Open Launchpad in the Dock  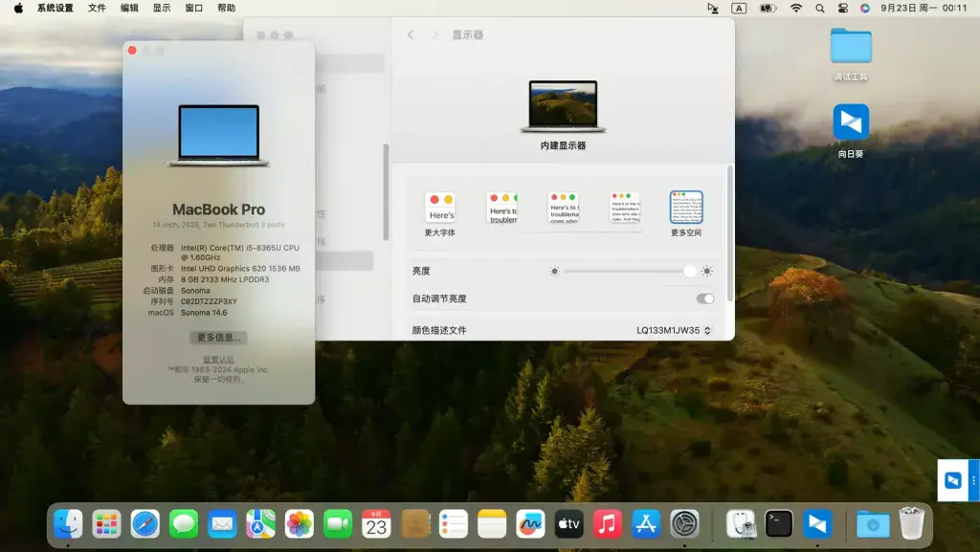click(106, 523)
